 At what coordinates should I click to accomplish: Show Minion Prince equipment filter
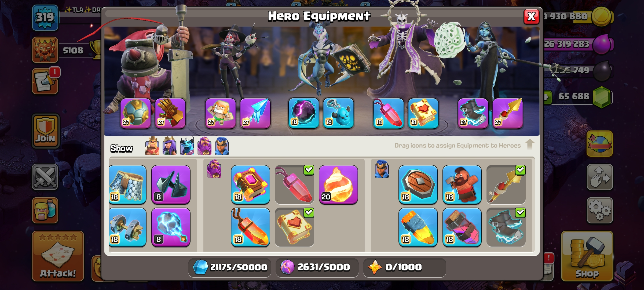[x=187, y=146]
